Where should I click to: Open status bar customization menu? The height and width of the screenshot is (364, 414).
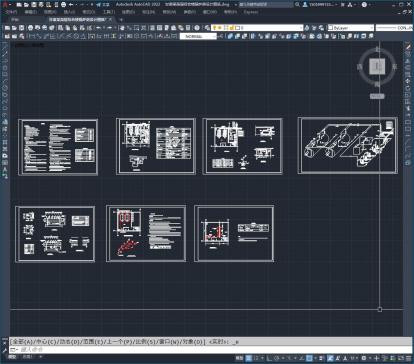(408, 358)
